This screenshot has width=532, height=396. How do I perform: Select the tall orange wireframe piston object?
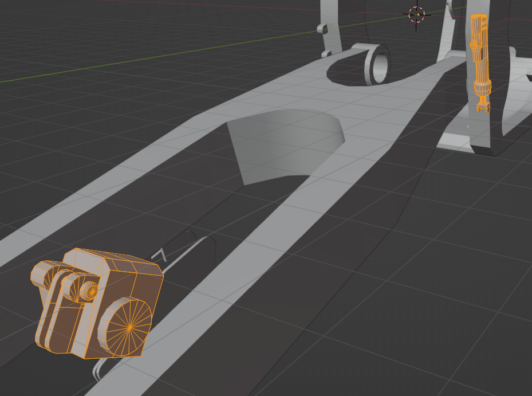pos(480,63)
